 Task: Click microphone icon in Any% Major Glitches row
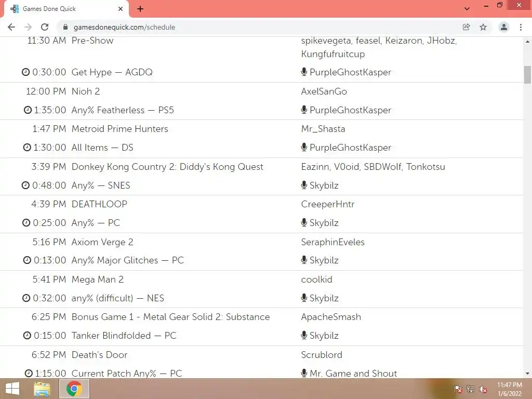[x=304, y=260]
